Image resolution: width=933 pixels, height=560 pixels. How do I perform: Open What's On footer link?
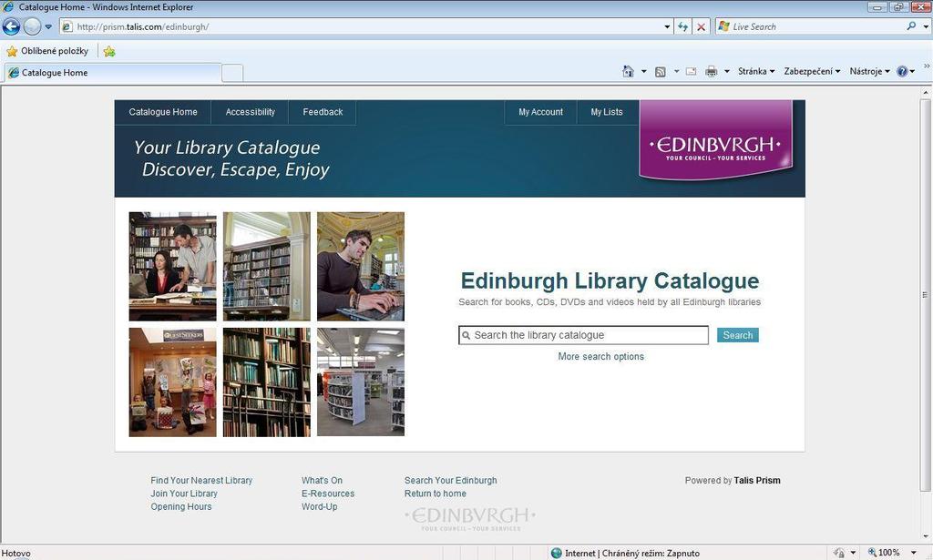coord(322,481)
